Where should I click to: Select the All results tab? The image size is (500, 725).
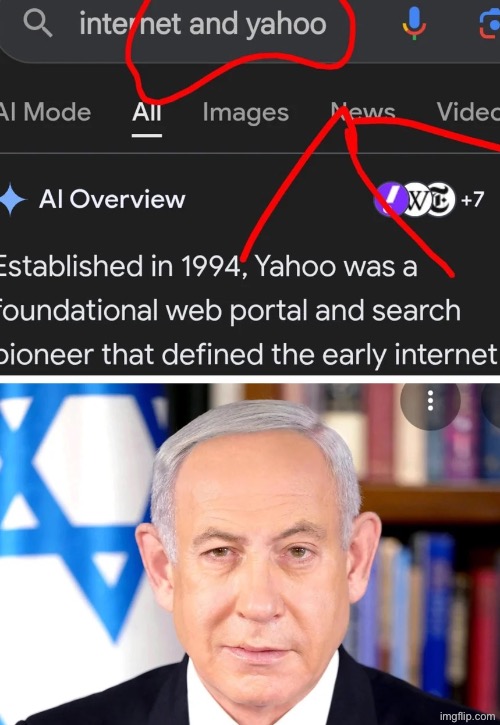(147, 112)
